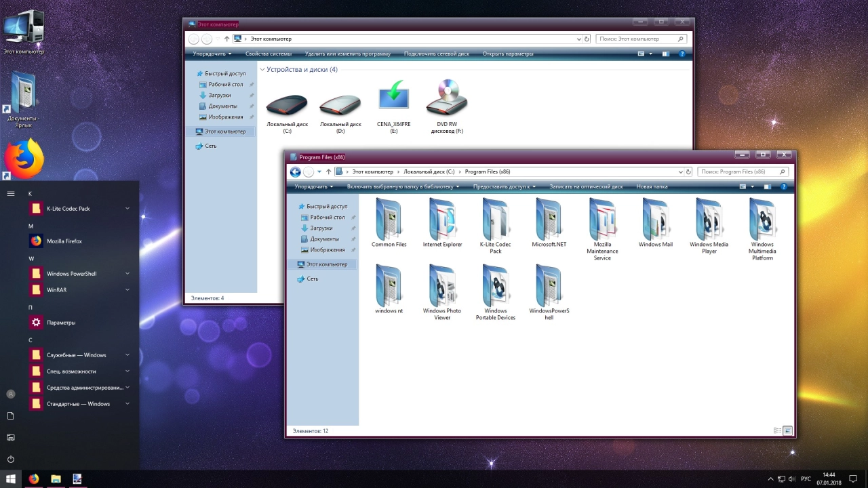Open the Windows Mail folder
This screenshot has height=488, width=868.
(x=656, y=223)
